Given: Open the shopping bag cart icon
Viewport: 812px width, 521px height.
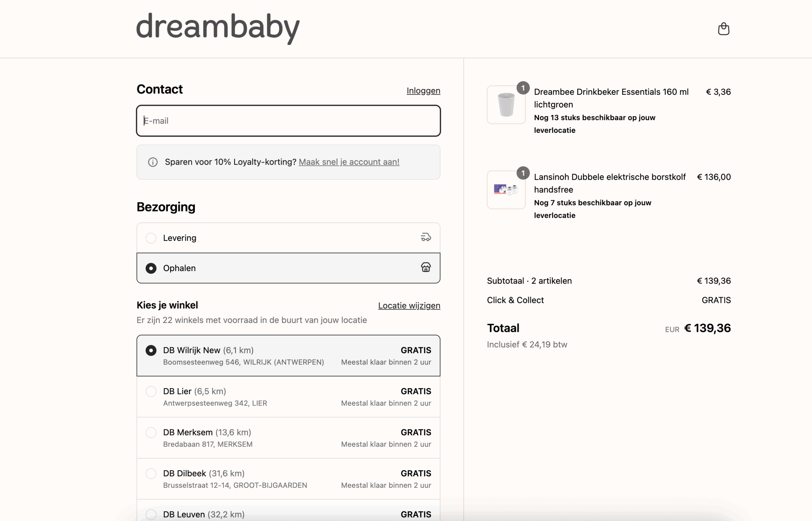Looking at the screenshot, I should tap(723, 29).
